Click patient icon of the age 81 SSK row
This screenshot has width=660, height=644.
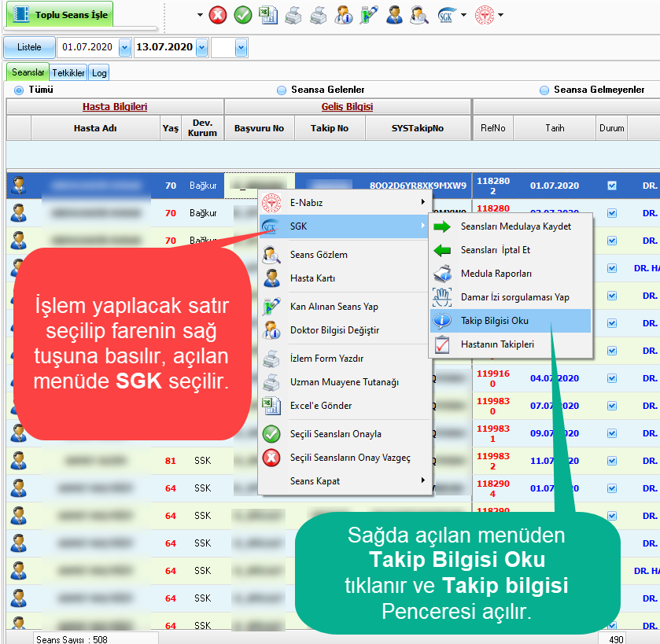click(x=19, y=461)
